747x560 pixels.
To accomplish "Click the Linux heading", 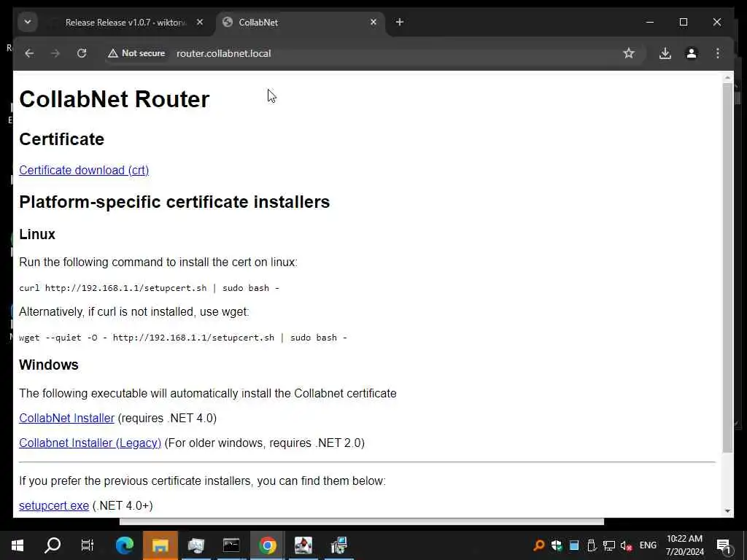I will [37, 234].
